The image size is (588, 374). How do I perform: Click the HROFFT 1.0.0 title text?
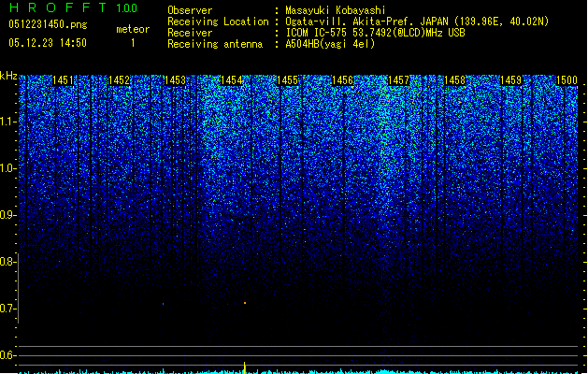click(73, 7)
